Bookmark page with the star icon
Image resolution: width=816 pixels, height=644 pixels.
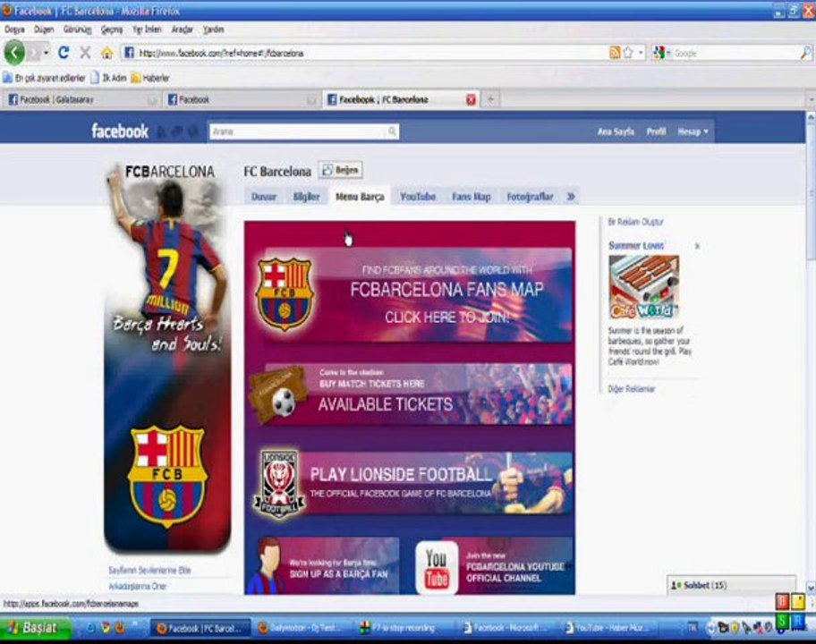[x=628, y=53]
